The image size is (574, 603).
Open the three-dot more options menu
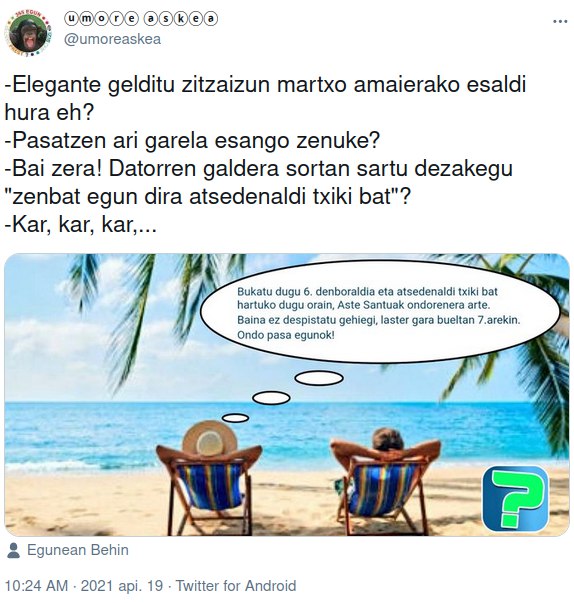click(x=560, y=22)
